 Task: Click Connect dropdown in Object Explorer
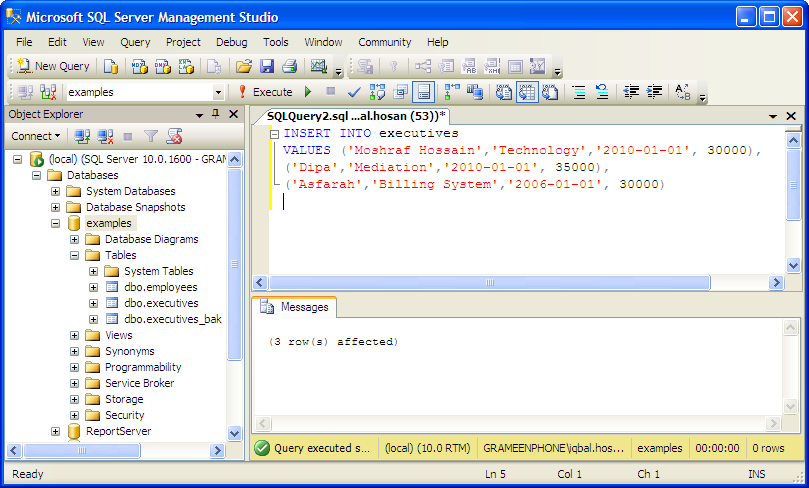pos(36,136)
